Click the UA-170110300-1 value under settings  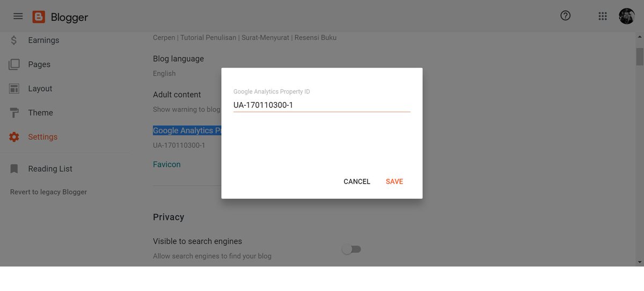pyautogui.click(x=179, y=146)
